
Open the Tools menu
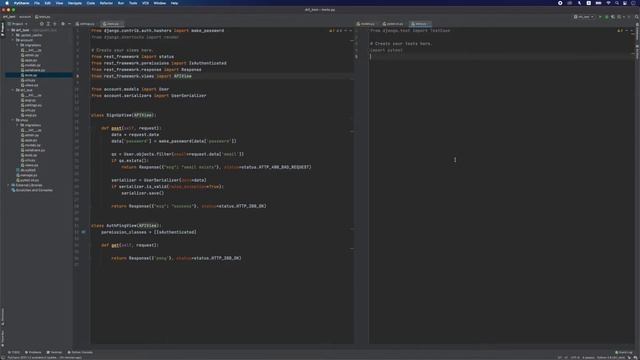tap(133, 3)
